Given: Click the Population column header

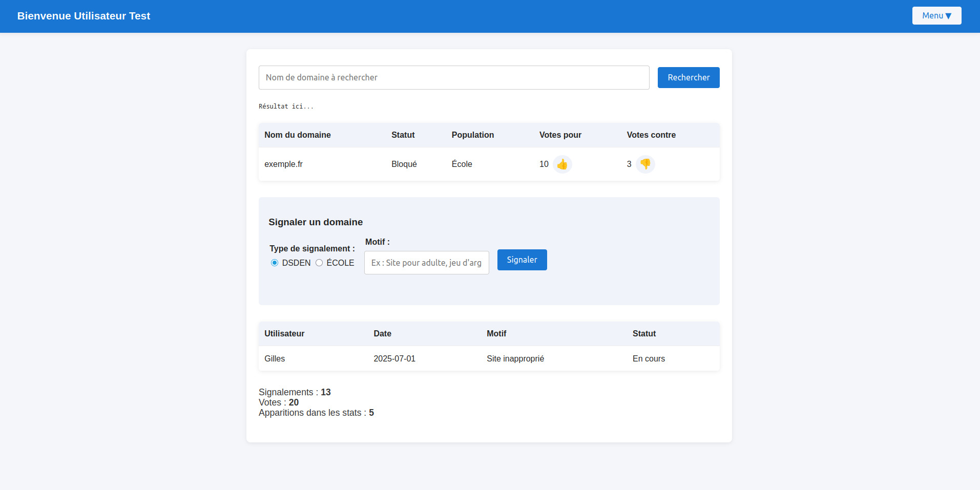Looking at the screenshot, I should click(472, 135).
